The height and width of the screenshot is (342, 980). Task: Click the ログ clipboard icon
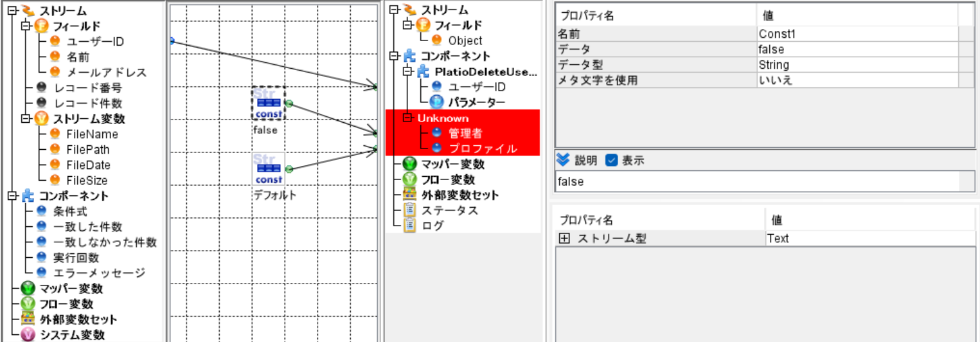tap(409, 226)
